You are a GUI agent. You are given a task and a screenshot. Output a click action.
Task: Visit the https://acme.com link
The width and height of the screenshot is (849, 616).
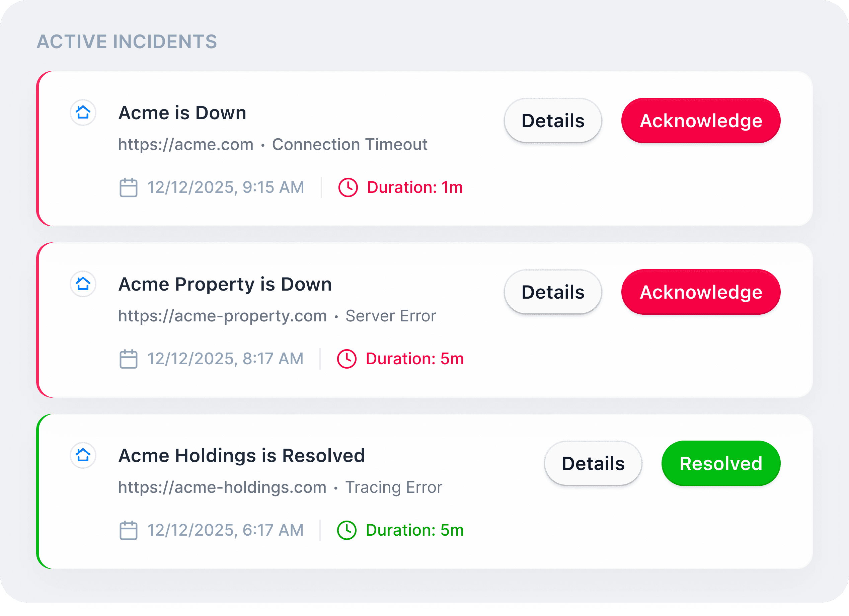click(x=185, y=144)
